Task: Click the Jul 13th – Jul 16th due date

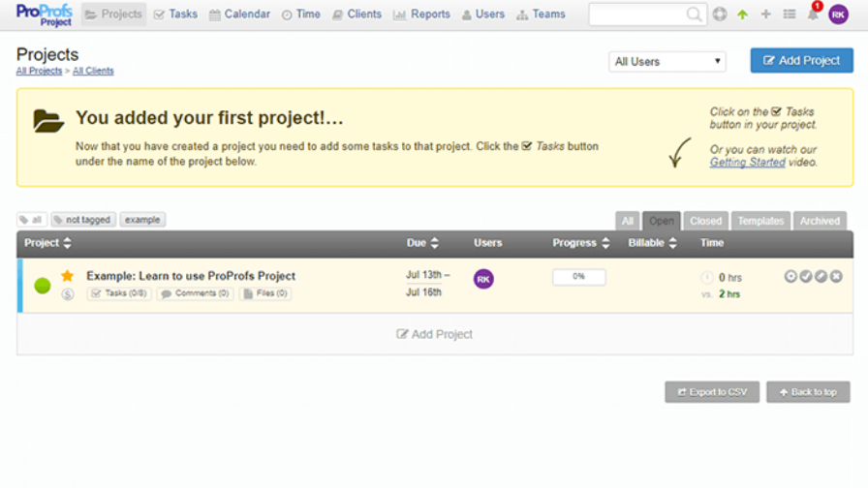Action: coord(427,284)
